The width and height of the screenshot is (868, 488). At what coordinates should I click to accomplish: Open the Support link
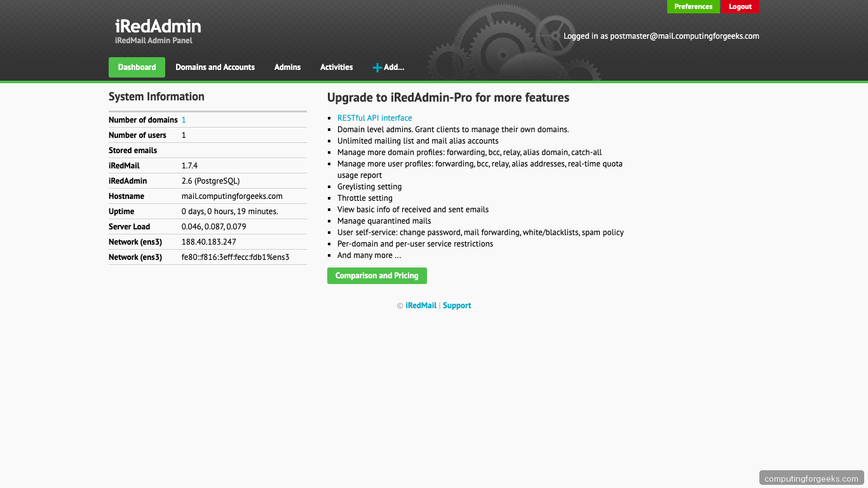point(457,305)
